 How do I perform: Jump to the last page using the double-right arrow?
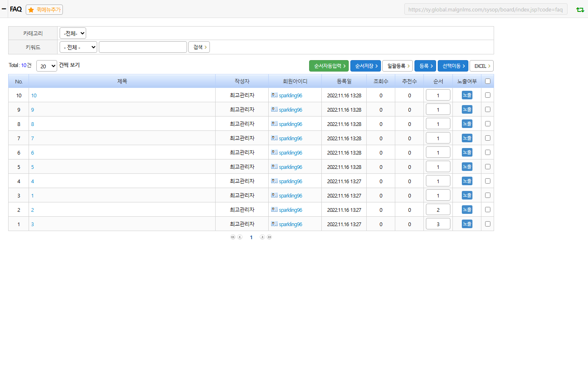coord(269,237)
